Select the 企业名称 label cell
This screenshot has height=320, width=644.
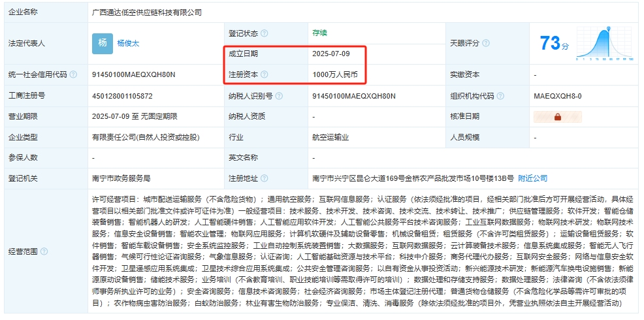coord(46,12)
